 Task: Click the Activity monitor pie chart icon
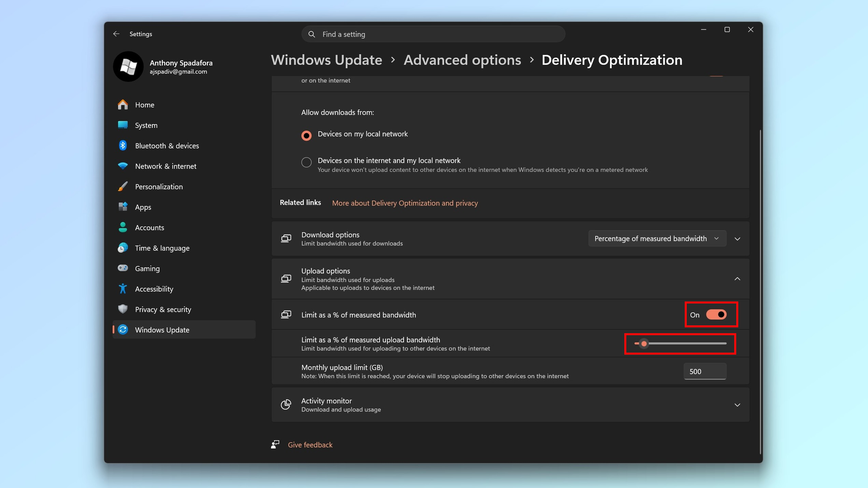286,404
